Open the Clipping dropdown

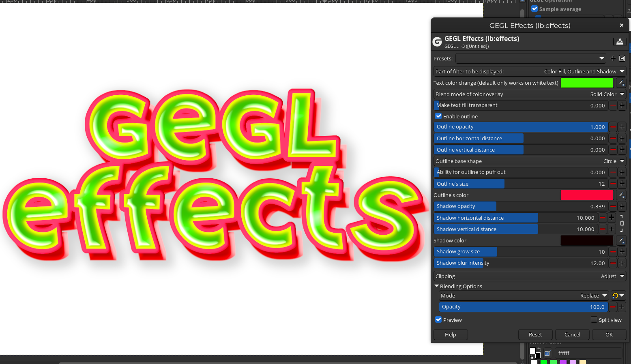click(x=530, y=276)
